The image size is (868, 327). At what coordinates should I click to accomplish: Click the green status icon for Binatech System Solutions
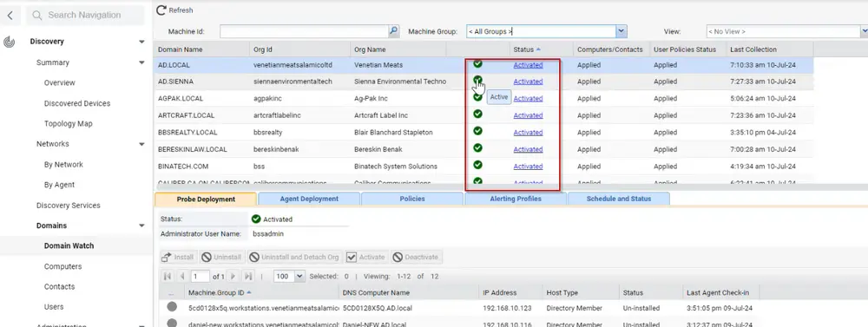click(477, 165)
